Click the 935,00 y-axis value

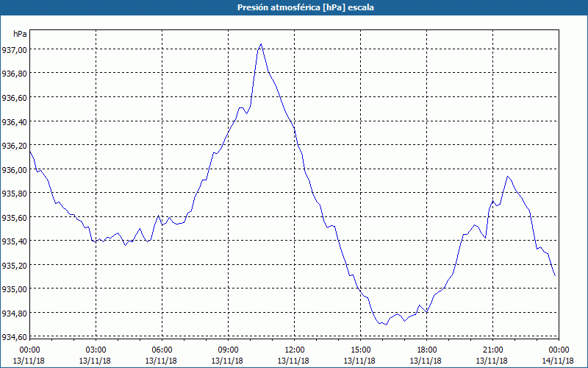pos(14,289)
